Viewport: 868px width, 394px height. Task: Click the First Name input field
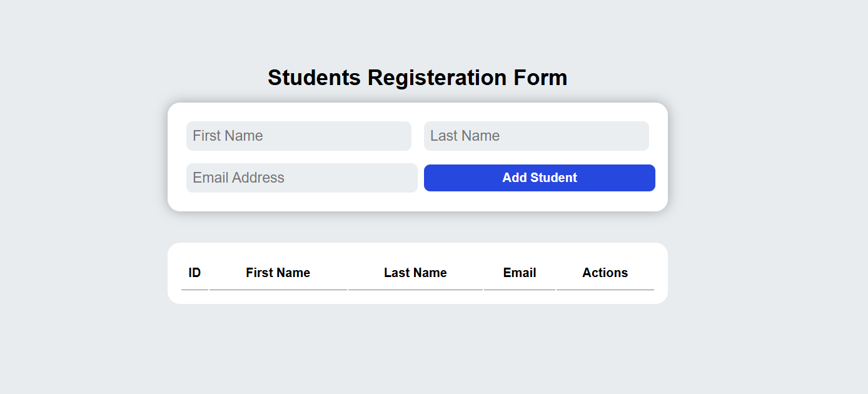(x=299, y=136)
